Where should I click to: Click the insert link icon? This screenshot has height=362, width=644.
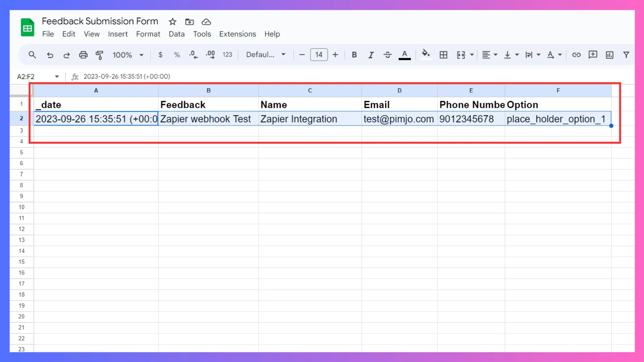(x=576, y=55)
